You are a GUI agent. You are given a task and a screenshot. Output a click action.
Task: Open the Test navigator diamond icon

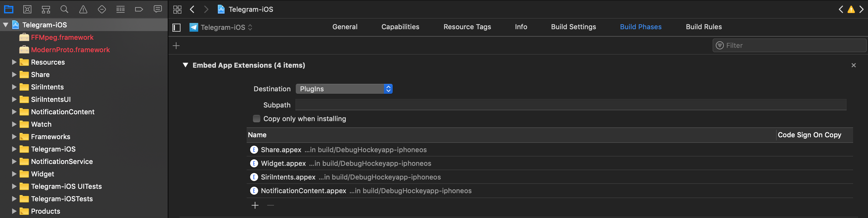pos(102,9)
